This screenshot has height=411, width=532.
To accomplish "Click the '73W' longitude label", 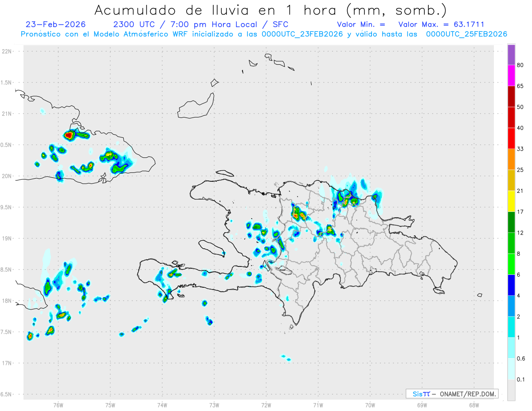I will click(214, 405).
